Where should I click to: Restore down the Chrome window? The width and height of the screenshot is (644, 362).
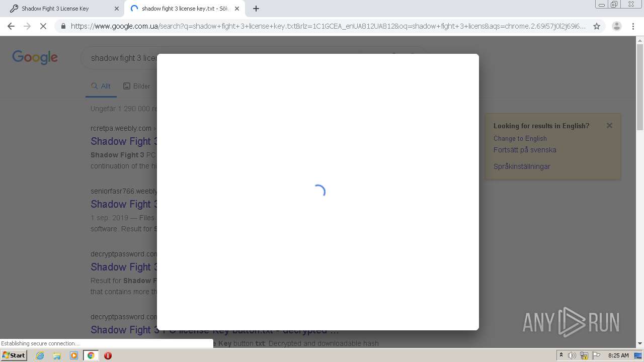pyautogui.click(x=614, y=5)
